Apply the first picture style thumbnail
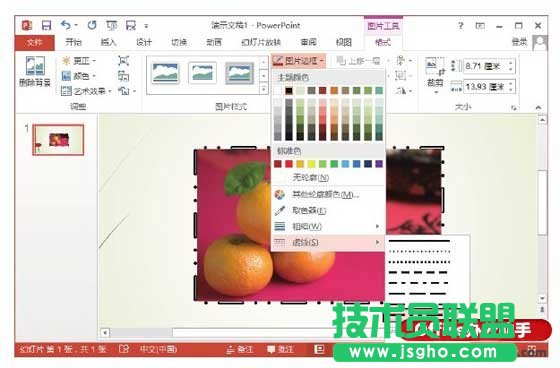The height and width of the screenshot is (368, 560). (x=165, y=73)
